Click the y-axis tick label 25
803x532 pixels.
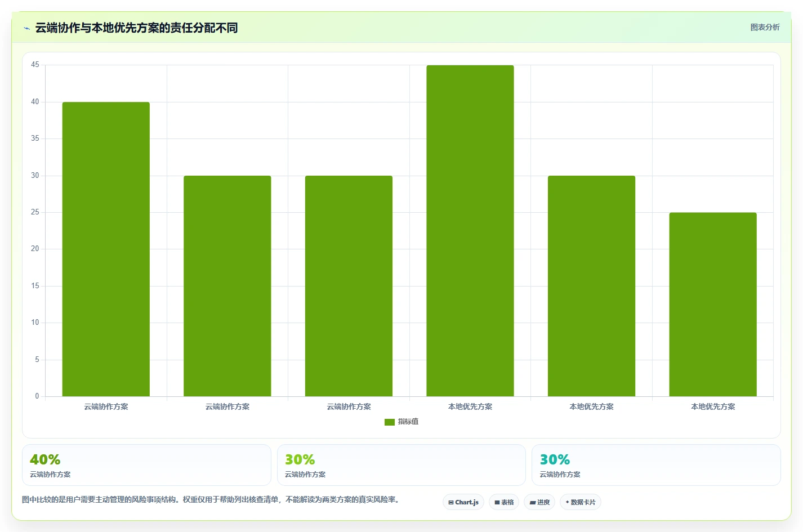point(35,212)
